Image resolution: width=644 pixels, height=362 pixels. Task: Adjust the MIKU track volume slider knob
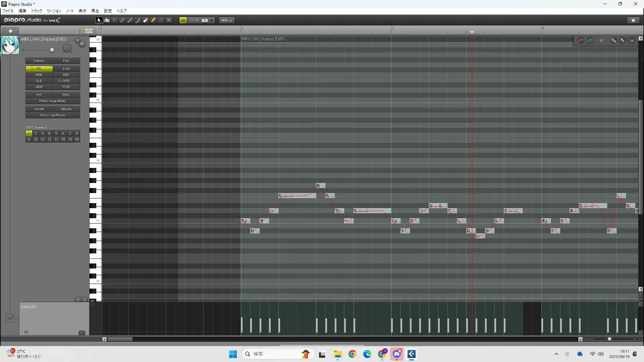[52, 50]
